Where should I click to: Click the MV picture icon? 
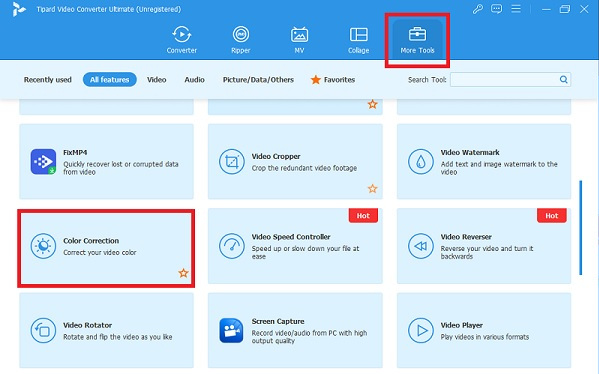299,35
